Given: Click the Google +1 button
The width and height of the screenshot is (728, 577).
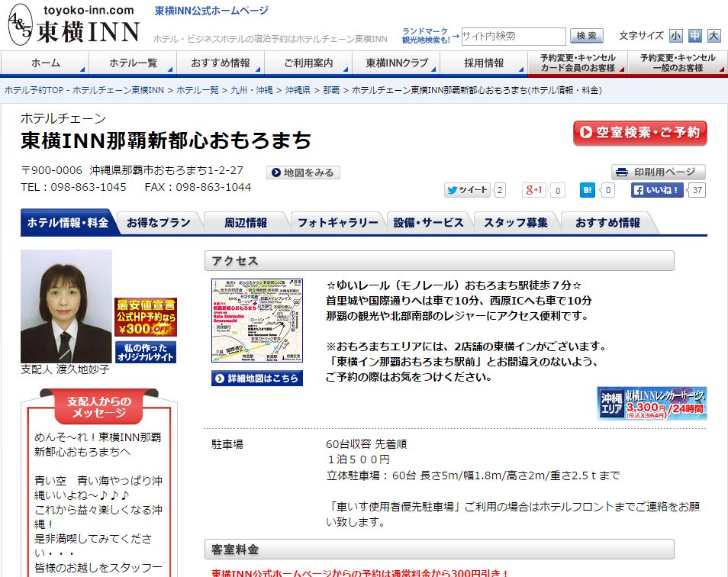Looking at the screenshot, I should click(x=533, y=190).
